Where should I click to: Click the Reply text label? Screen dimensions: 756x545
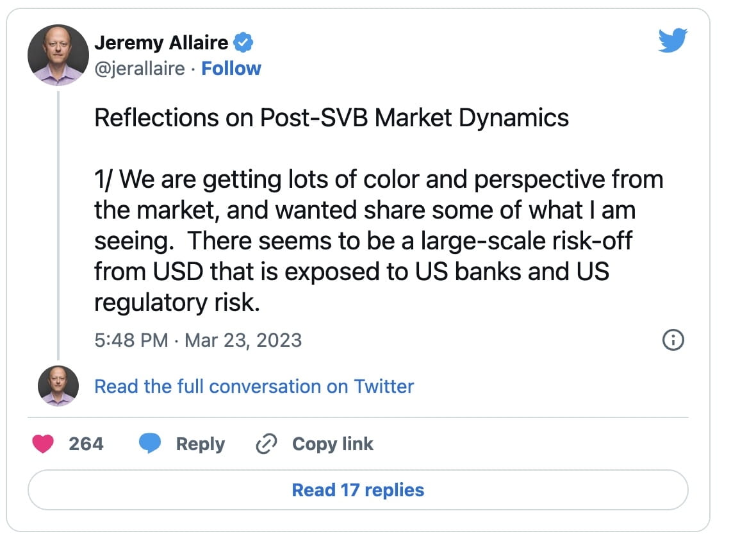200,444
